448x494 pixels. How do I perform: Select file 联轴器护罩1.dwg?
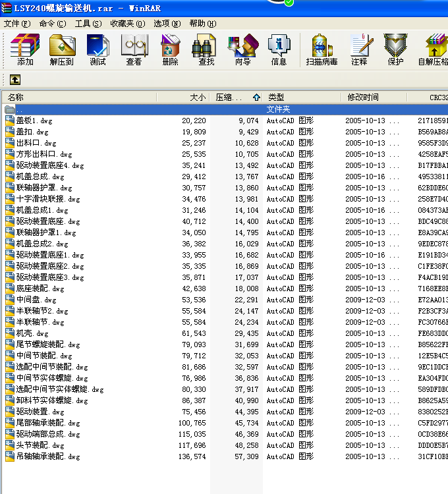tap(46, 233)
